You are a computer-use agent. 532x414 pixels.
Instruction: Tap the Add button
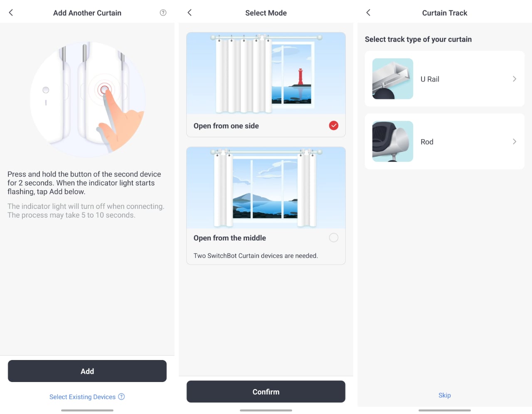coord(87,371)
